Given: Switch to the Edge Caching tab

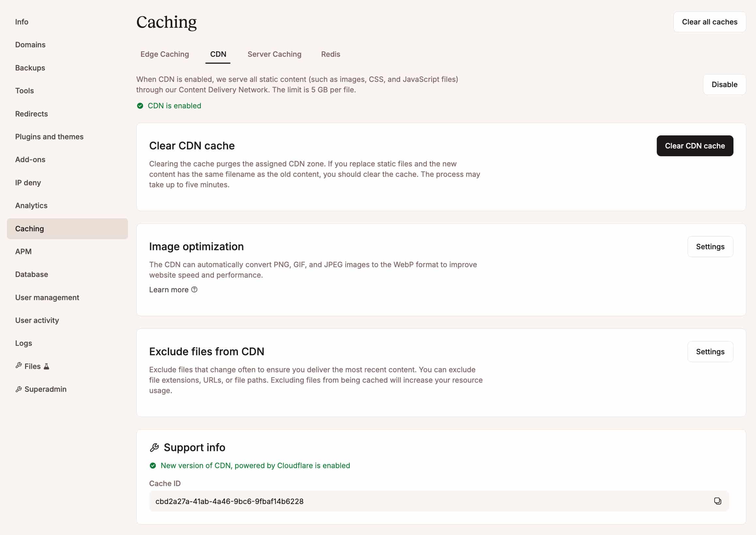Looking at the screenshot, I should [x=165, y=54].
